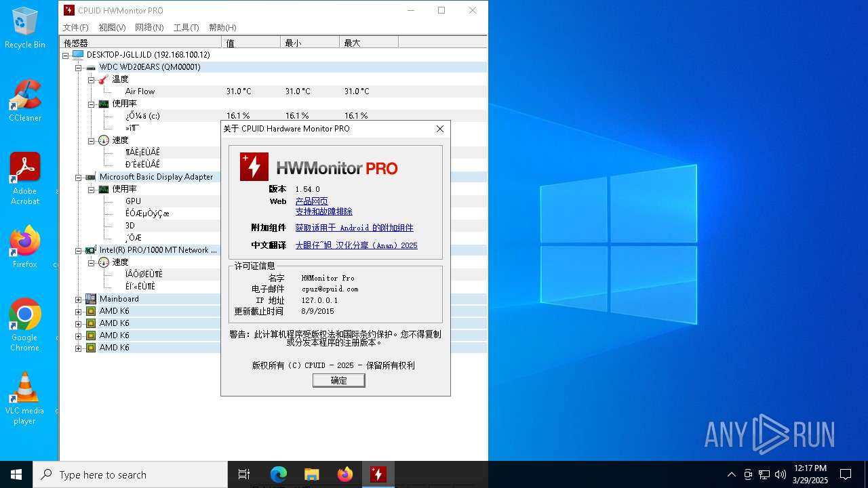Collapse the 速度 node under WDC drive
Viewport: 868px width, 488px height.
(x=91, y=140)
